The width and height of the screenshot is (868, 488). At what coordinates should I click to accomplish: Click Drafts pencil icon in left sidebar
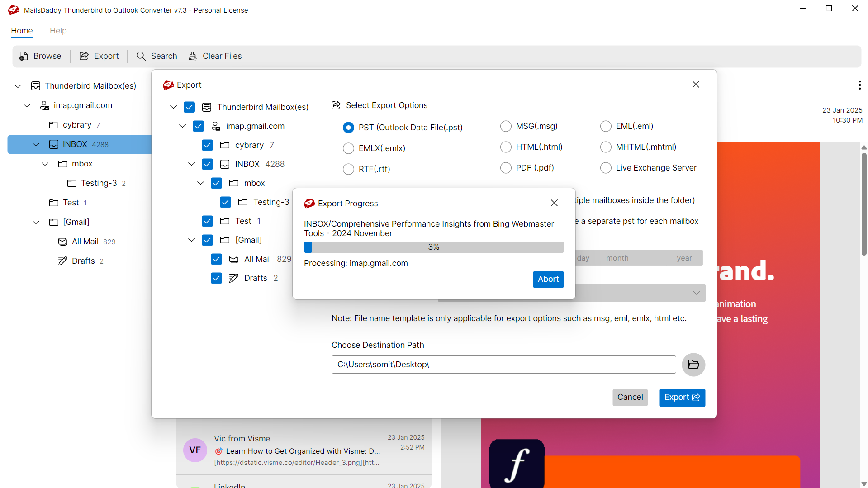[63, 261]
